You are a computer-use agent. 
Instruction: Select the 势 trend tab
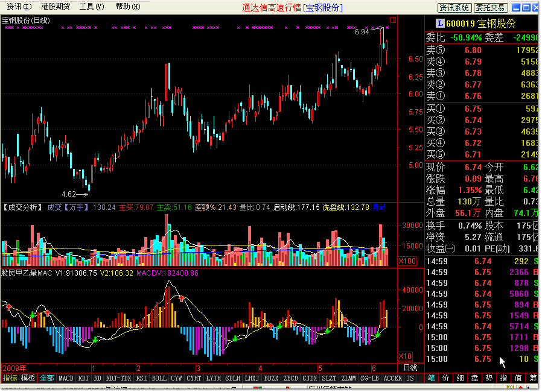[489, 378]
